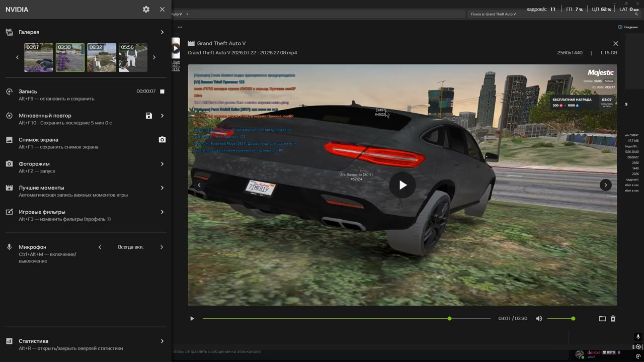The width and height of the screenshot is (644, 362).
Task: Click the 2560x1440 resolution text
Action: coord(570,53)
